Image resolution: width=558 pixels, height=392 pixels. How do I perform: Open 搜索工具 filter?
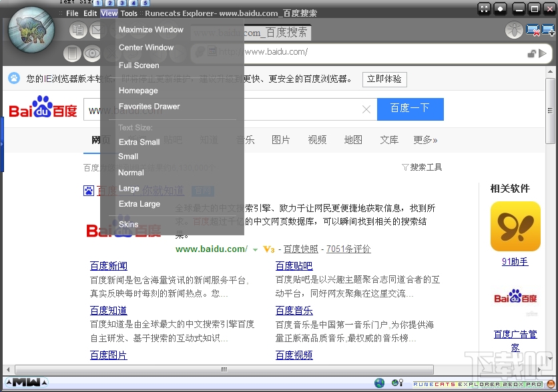coord(422,167)
